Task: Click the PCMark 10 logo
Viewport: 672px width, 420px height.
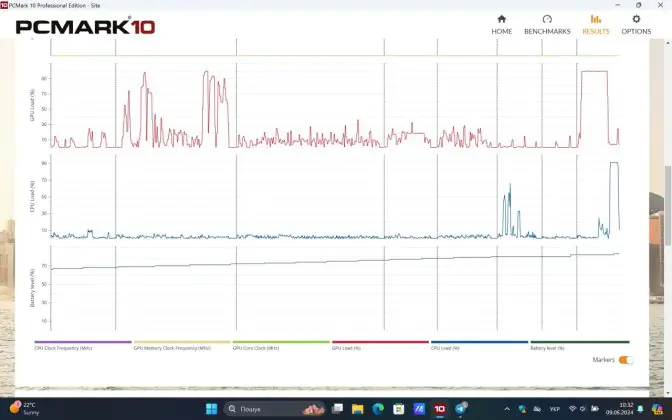Action: click(85, 27)
